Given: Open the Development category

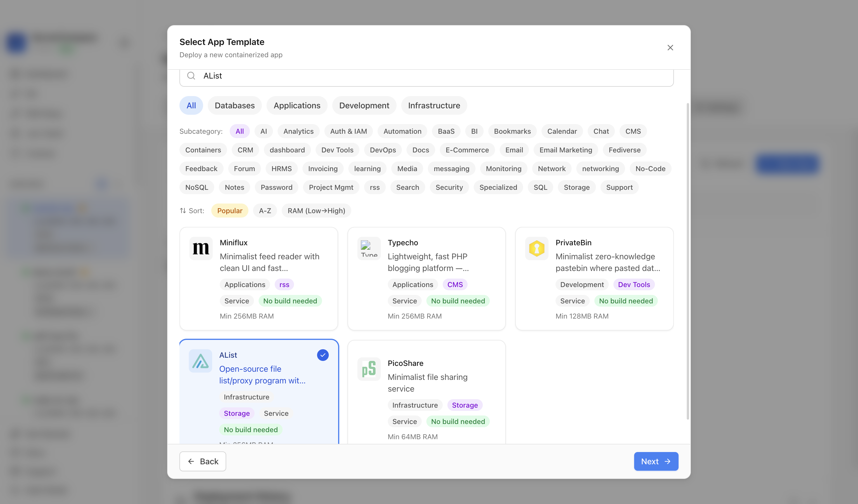Looking at the screenshot, I should coord(364,105).
